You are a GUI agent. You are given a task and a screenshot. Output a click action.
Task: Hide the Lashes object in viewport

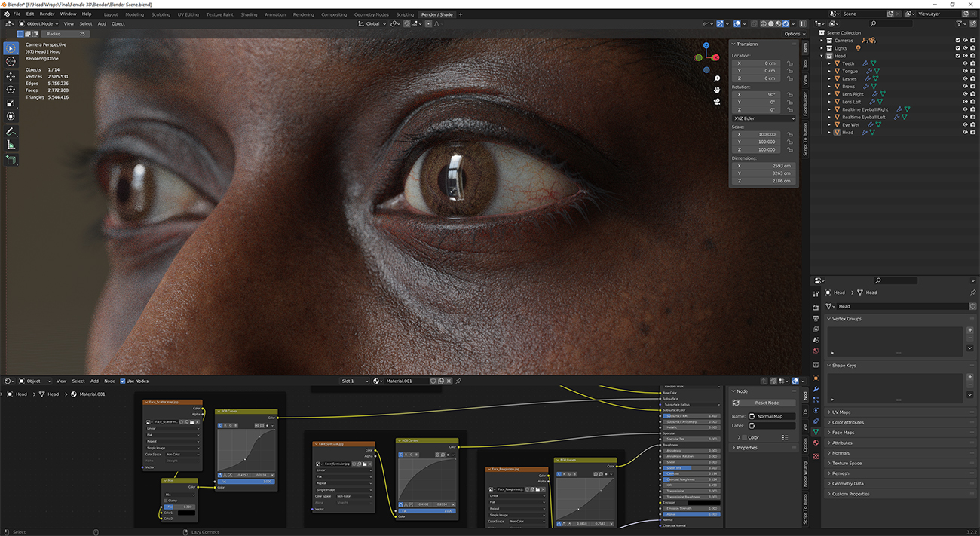[x=964, y=78]
